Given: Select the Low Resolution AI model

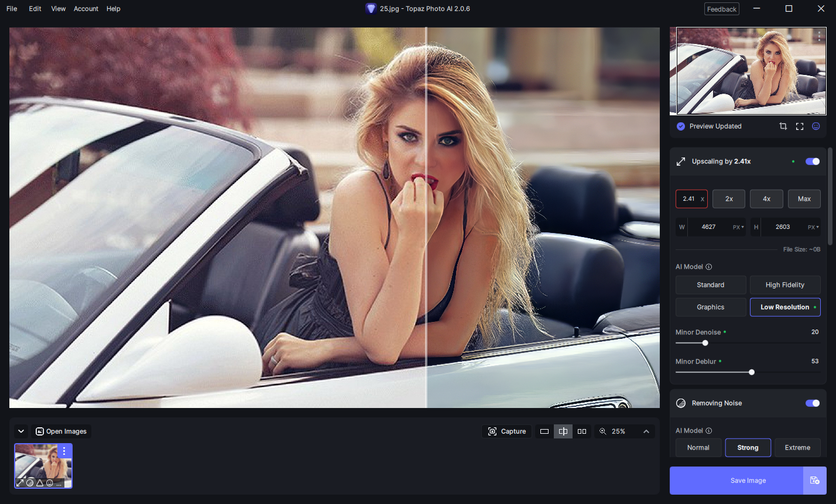Looking at the screenshot, I should pos(785,307).
